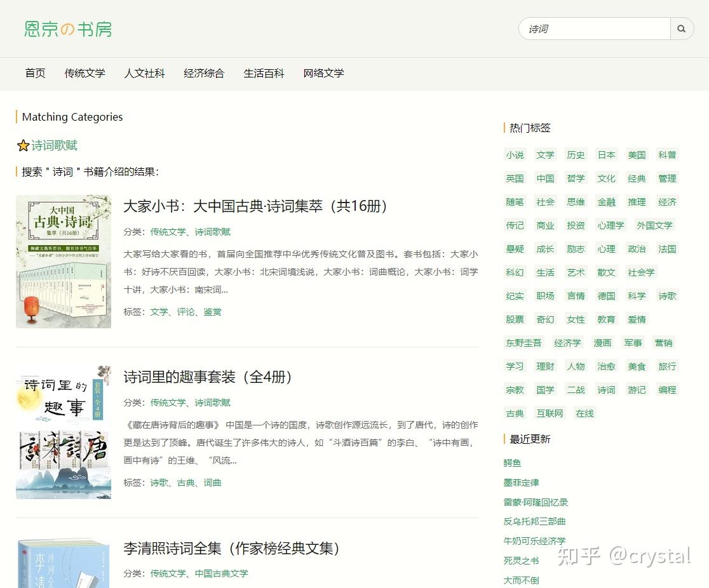Viewport: 709px width, 588px height.
Task: Click the 大中国古典·诗词集萃 cover image
Action: pyautogui.click(x=64, y=260)
